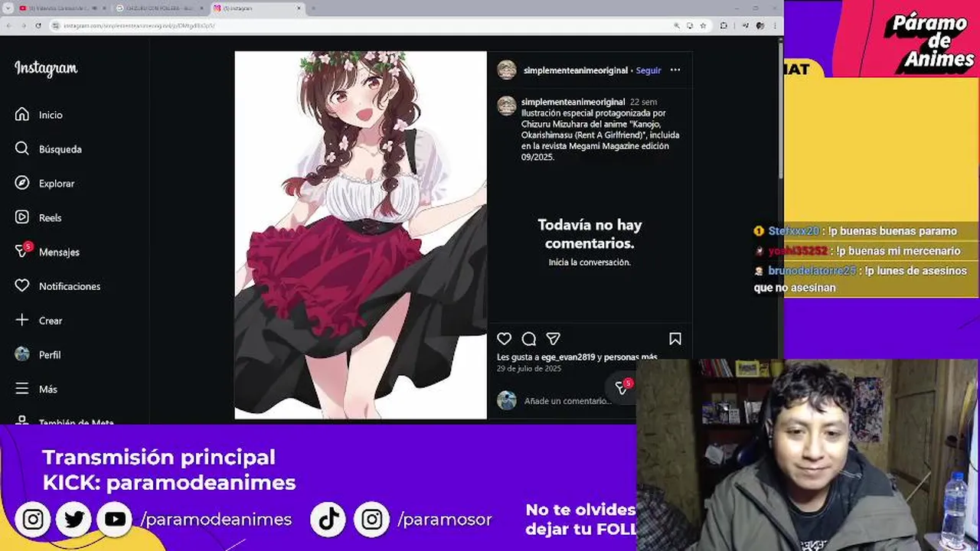Screen dimensions: 980x551
Task: Open Búsqueda search icon in sidebar
Action: click(22, 149)
